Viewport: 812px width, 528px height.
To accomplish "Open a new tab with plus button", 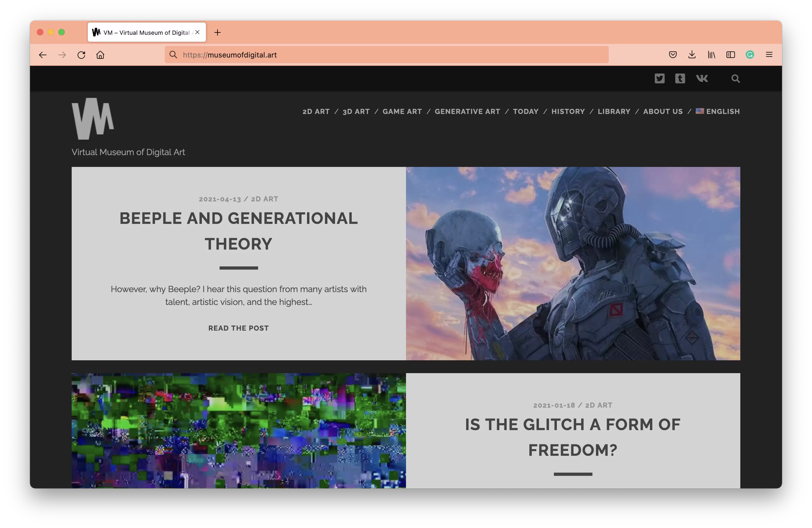I will [217, 32].
